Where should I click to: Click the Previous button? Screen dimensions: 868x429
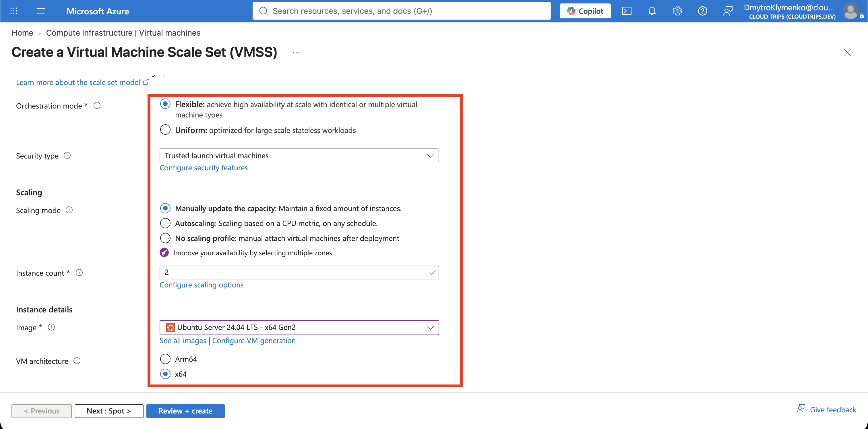tap(41, 411)
